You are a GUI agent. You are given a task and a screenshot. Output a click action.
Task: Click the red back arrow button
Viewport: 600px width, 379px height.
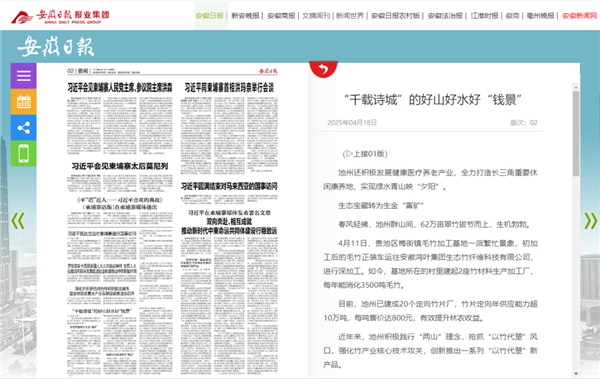pos(323,69)
